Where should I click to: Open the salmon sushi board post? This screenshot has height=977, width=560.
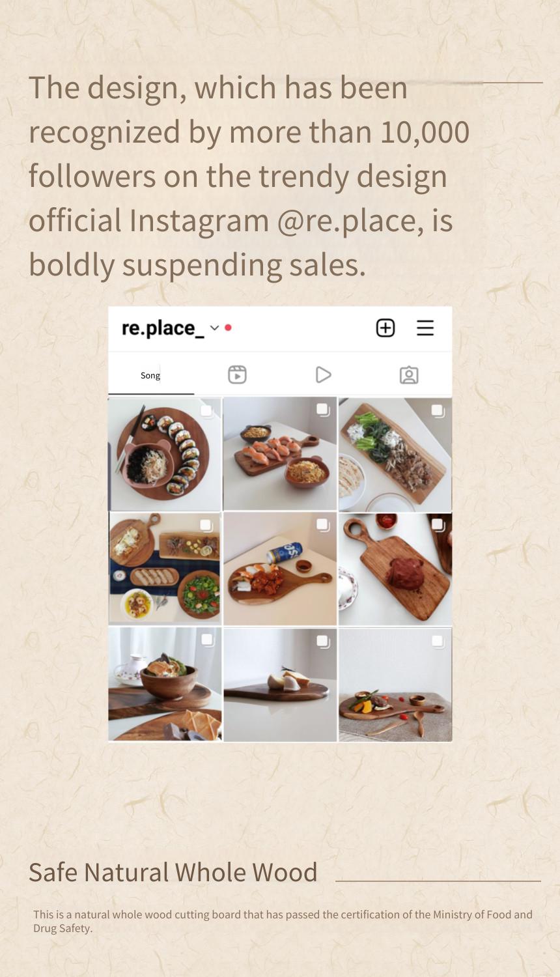point(280,454)
